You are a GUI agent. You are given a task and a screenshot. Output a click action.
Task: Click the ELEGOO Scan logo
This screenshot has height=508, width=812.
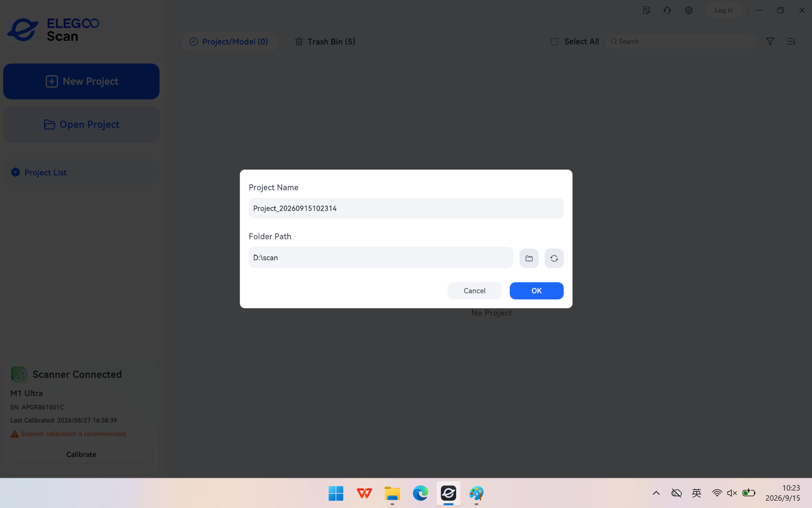[53, 30]
